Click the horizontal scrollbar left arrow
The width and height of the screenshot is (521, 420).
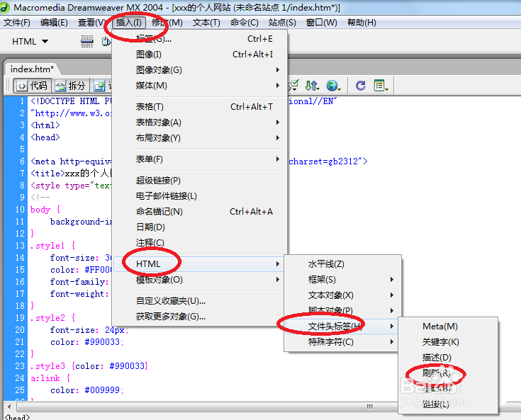(x=9, y=407)
